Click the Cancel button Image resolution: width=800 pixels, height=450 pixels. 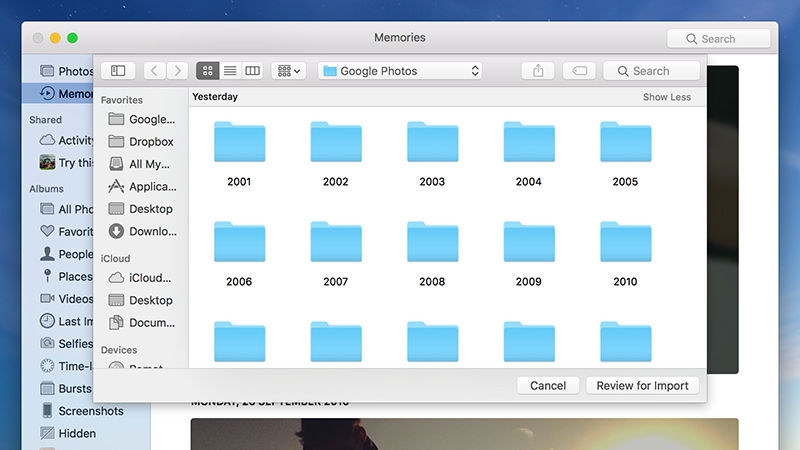(x=548, y=385)
